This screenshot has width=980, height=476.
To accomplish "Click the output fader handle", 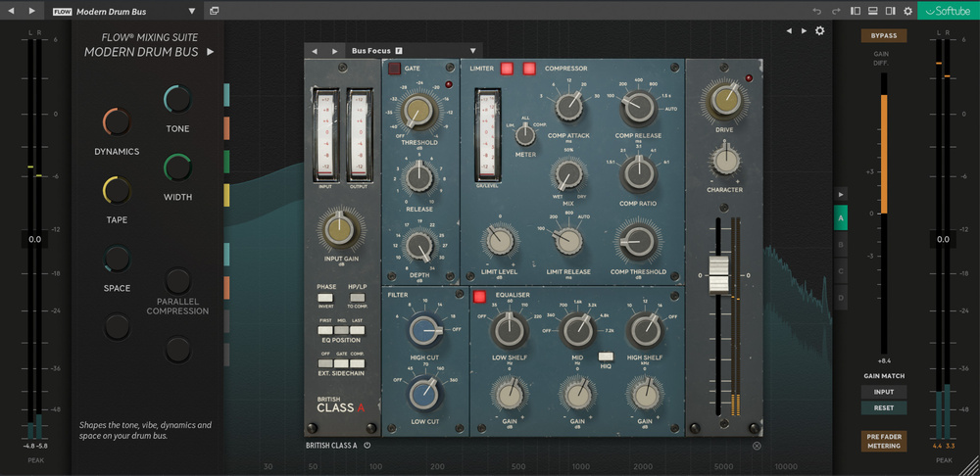I will point(719,276).
